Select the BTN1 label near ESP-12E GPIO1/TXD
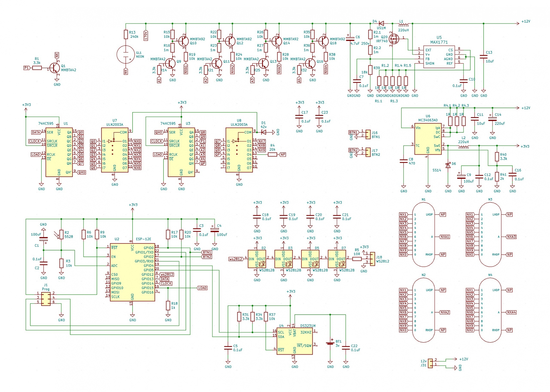550x392 pixels. pos(207,252)
